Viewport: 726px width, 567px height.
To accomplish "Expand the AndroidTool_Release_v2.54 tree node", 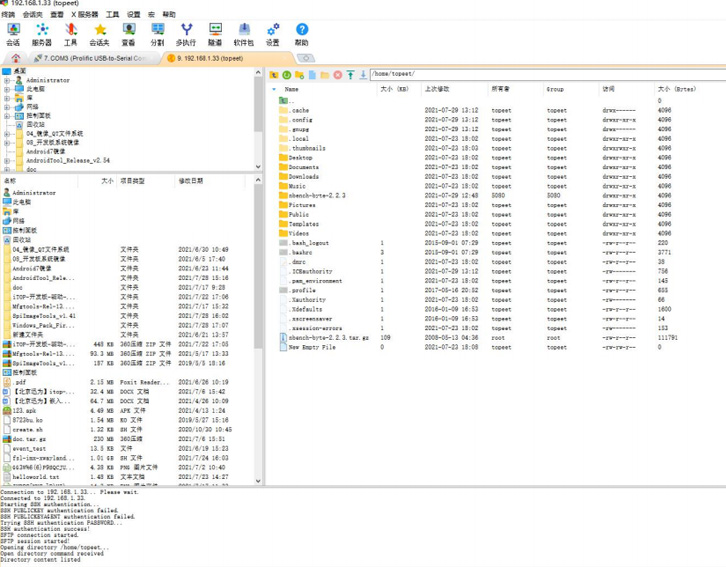I will (7, 161).
